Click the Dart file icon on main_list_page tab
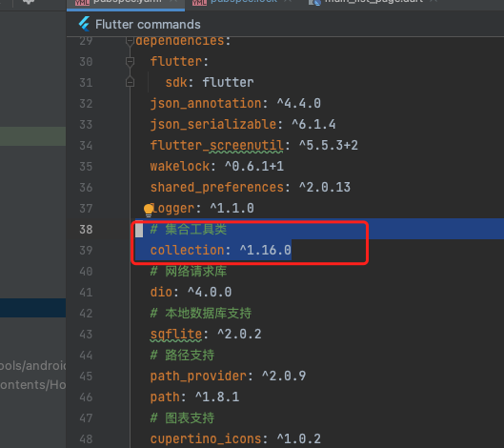Viewport: 504px width, 448px height. tap(314, 3)
